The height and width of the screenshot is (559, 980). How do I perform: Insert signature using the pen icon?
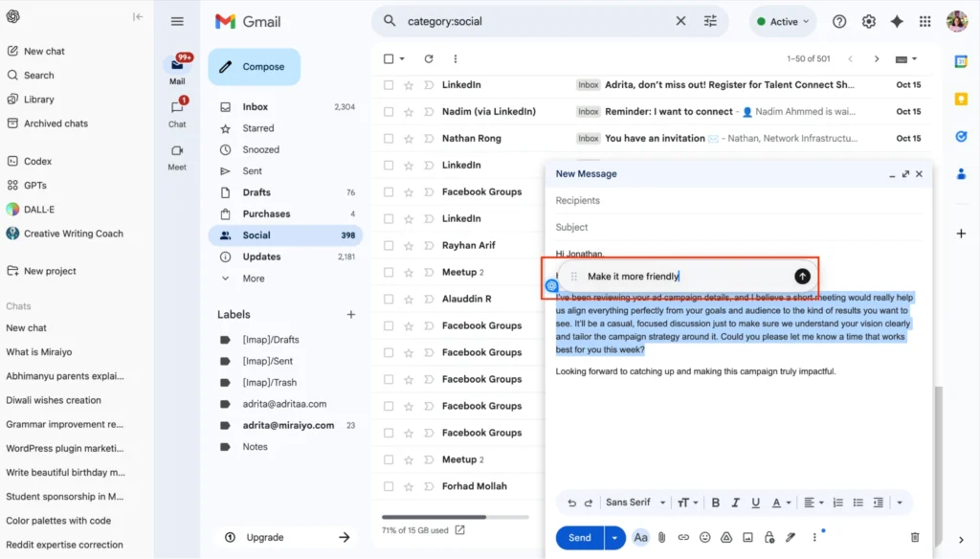tap(791, 537)
